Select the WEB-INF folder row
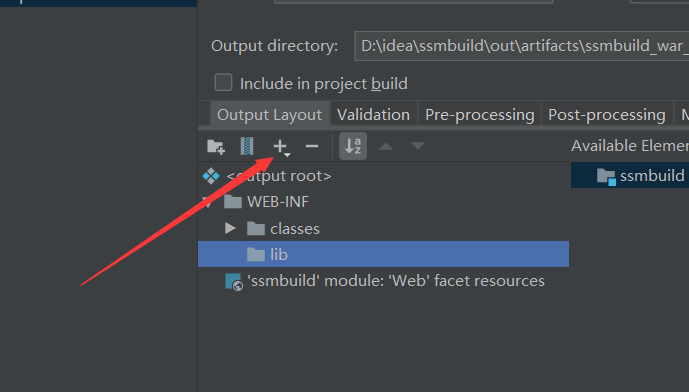The height and width of the screenshot is (392, 689). pos(383,202)
